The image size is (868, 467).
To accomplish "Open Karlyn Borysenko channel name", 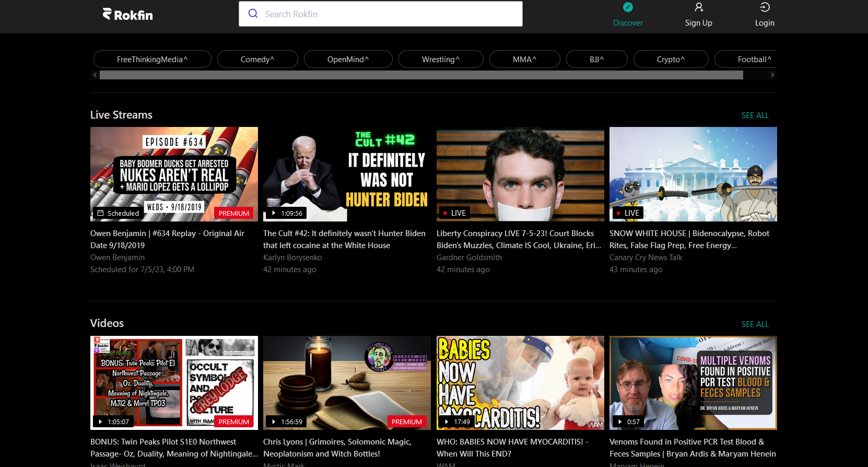I will point(292,258).
